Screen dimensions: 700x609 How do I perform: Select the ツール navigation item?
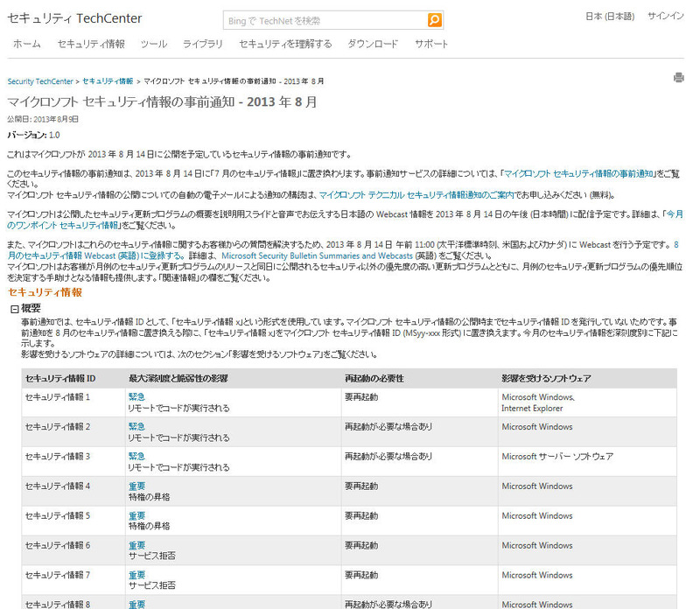tap(153, 44)
